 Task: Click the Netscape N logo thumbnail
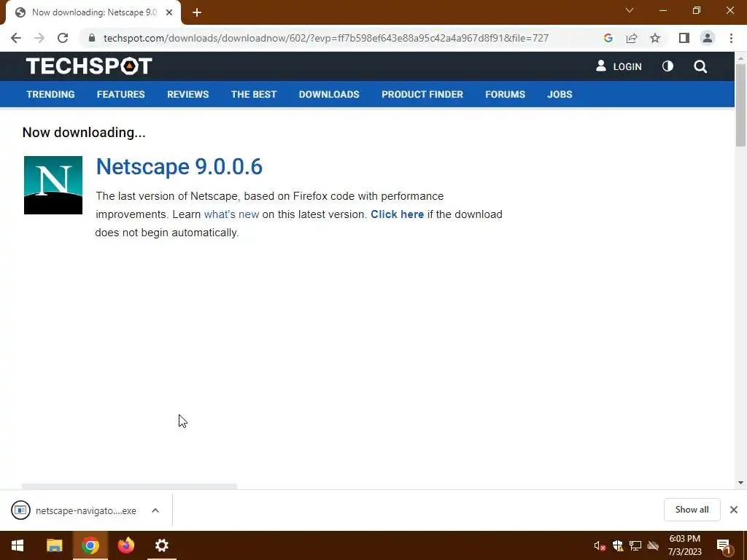pyautogui.click(x=53, y=185)
